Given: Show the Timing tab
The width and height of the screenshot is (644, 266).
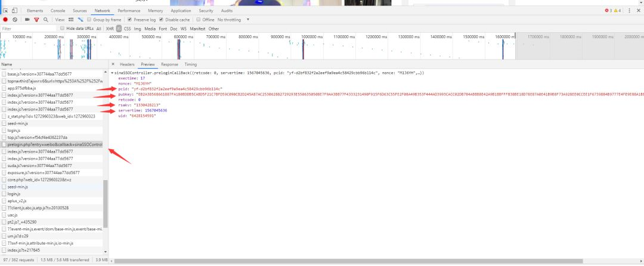Looking at the screenshot, I should tap(191, 64).
